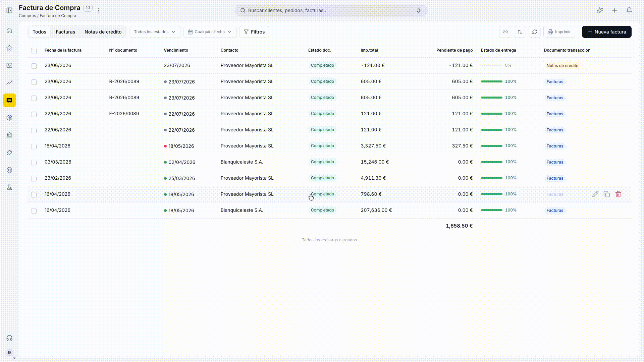Click the contact Blanquiceleste S.A. on 03/03/2026 row

point(242,162)
